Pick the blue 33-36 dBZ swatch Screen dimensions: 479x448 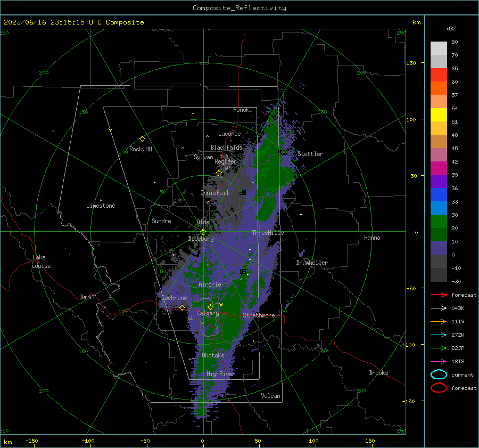(x=439, y=195)
